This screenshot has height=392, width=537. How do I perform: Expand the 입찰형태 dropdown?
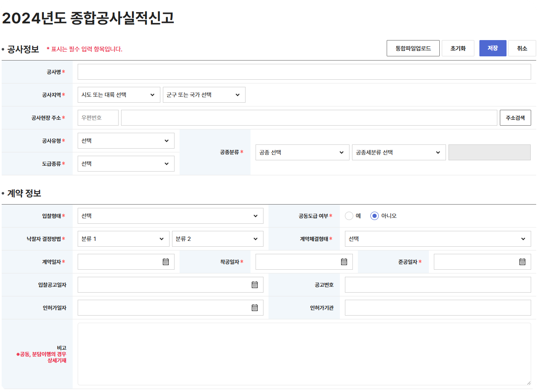(x=170, y=215)
